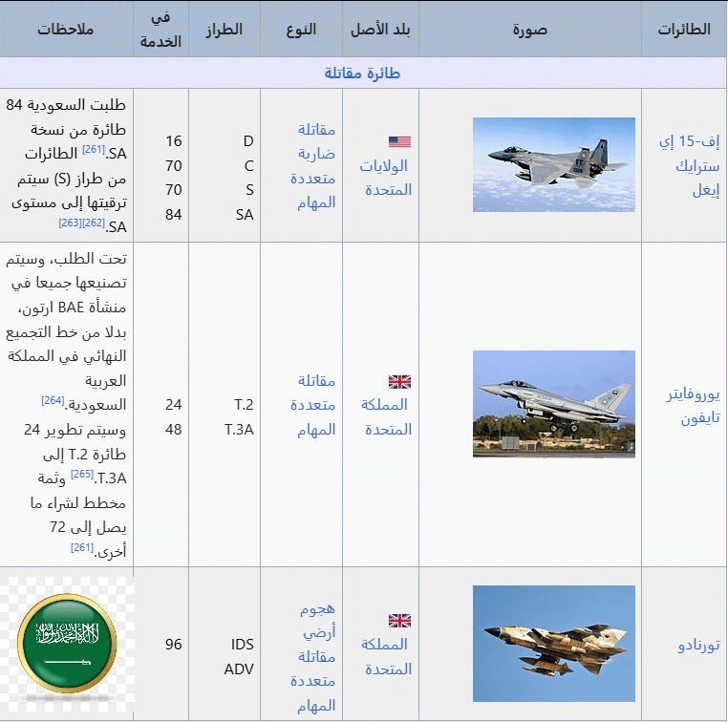Click المملكة المتحدة link in the Tornado row
Viewport: 728px width, 722px height.
click(386, 656)
